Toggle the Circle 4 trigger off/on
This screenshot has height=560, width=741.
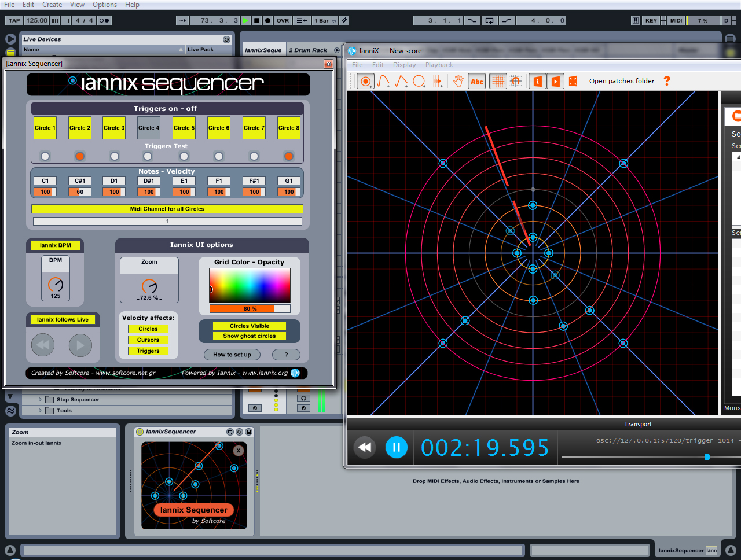(x=149, y=128)
